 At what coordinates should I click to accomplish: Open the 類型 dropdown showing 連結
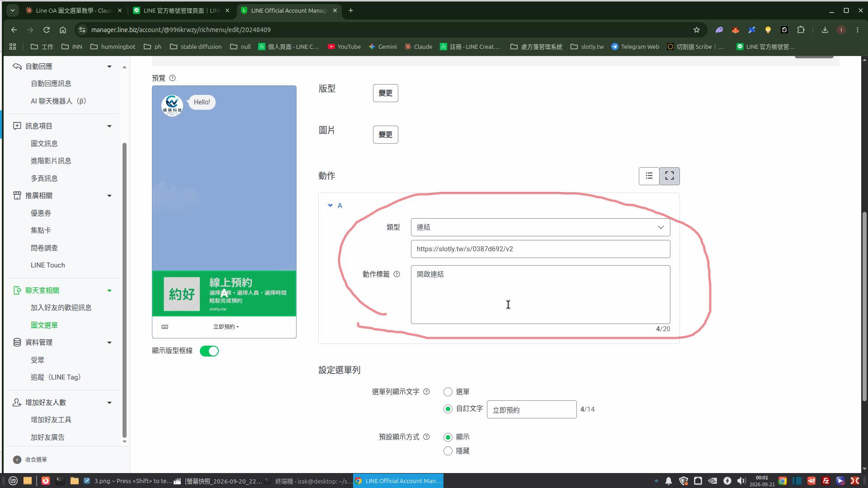540,227
